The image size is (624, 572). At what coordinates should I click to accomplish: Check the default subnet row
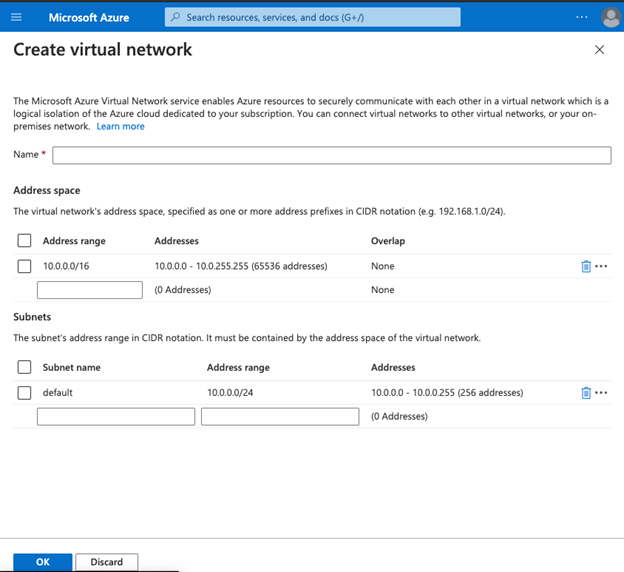pos(24,392)
